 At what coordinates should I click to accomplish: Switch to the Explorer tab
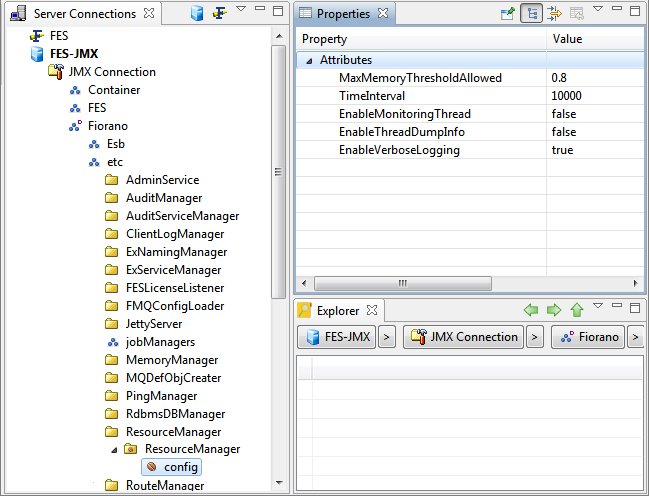[338, 311]
